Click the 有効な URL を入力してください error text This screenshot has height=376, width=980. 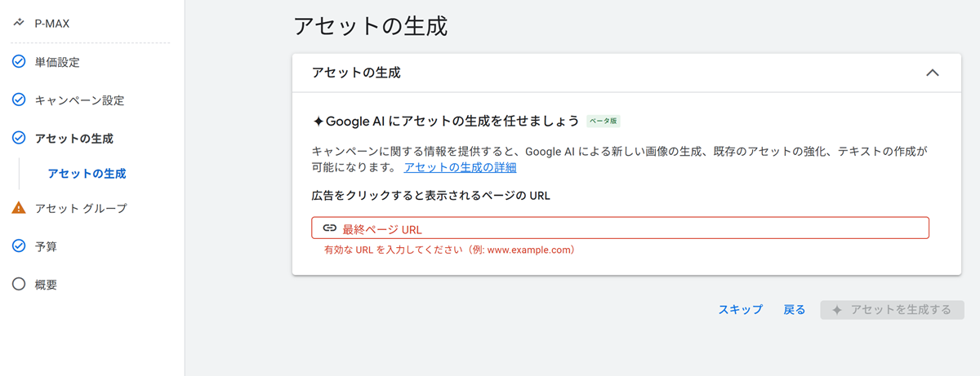click(x=449, y=250)
